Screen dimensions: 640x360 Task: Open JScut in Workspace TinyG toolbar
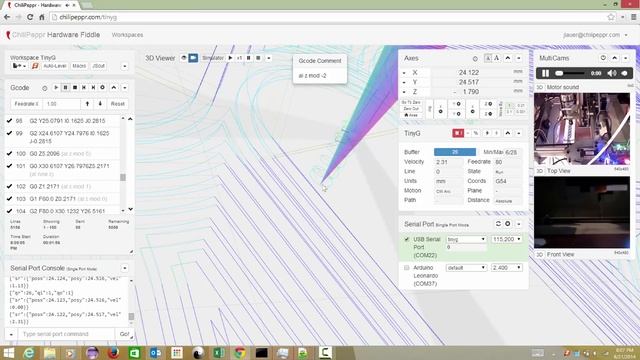(x=98, y=66)
